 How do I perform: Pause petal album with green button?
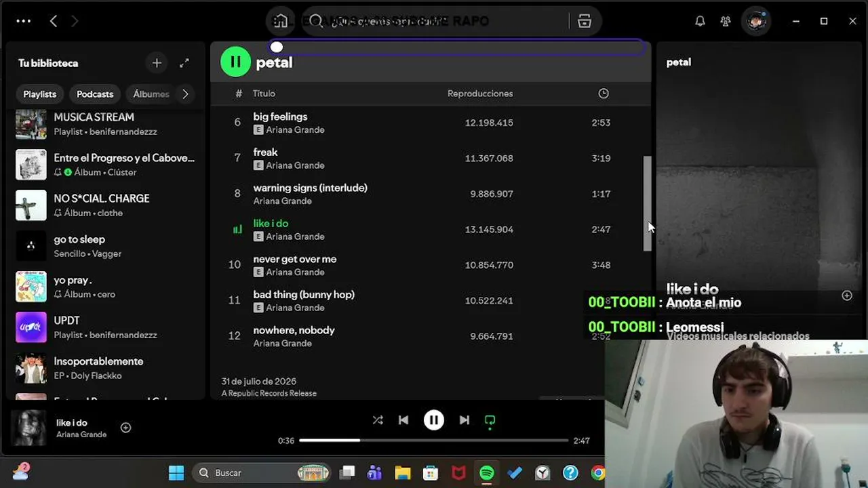pos(235,62)
